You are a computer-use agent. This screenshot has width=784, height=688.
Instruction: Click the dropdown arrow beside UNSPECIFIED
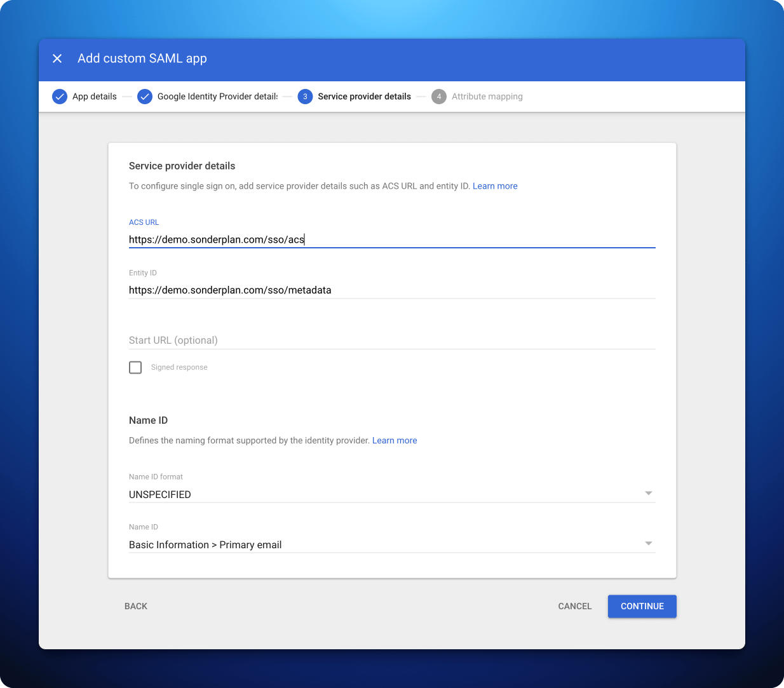649,493
